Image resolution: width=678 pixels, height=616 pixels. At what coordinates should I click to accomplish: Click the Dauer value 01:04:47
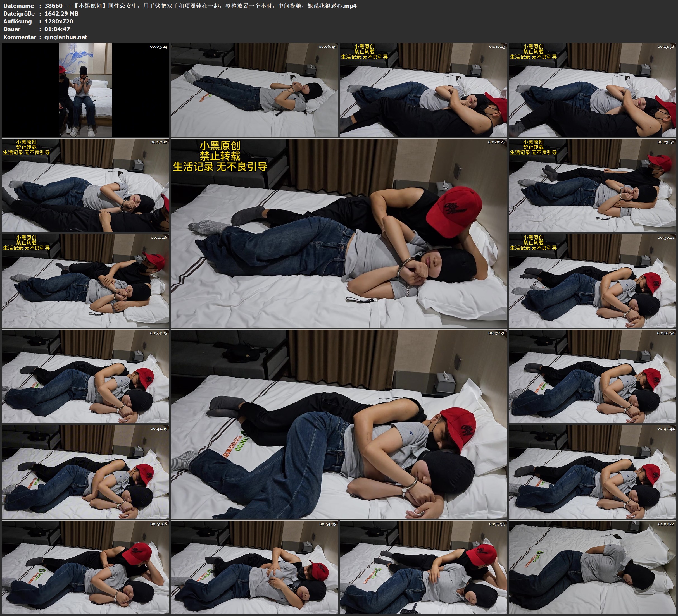[x=57, y=29]
